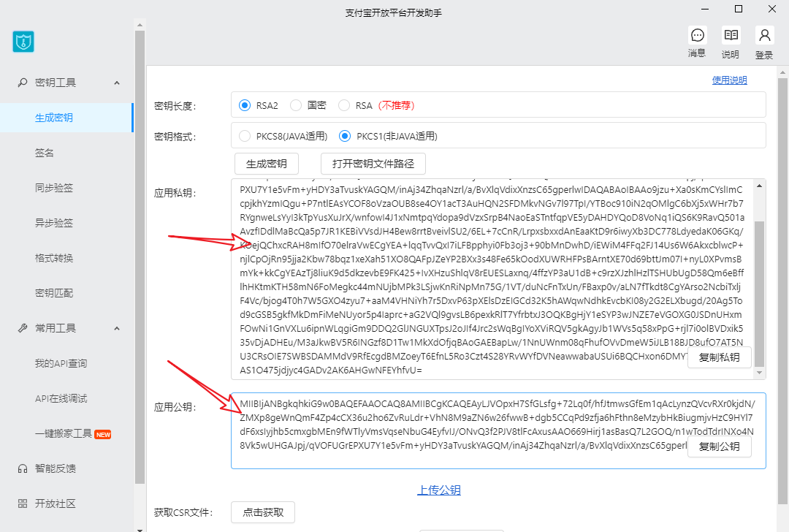Click the wrench icon beside 常用工具

[22, 328]
